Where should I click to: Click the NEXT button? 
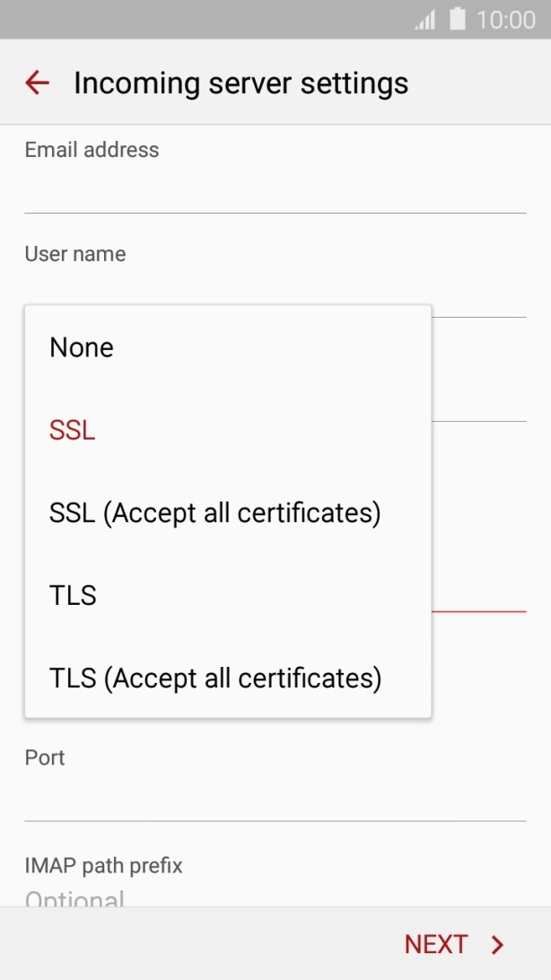pyautogui.click(x=437, y=943)
